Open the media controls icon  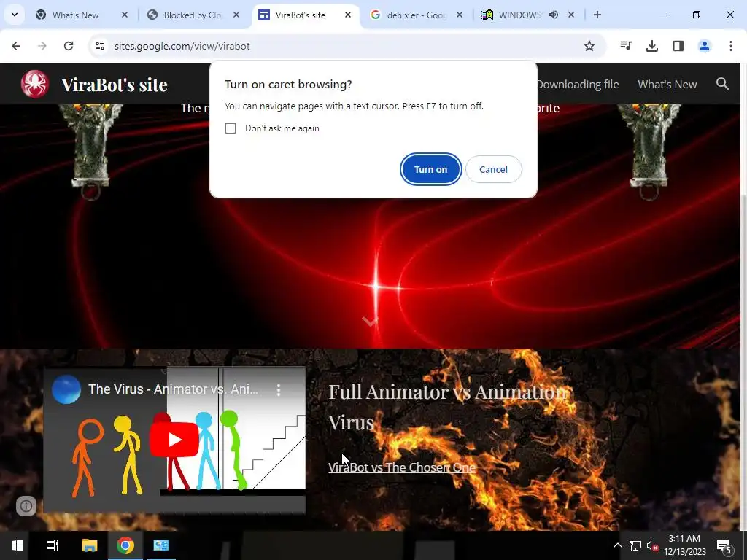coord(625,46)
